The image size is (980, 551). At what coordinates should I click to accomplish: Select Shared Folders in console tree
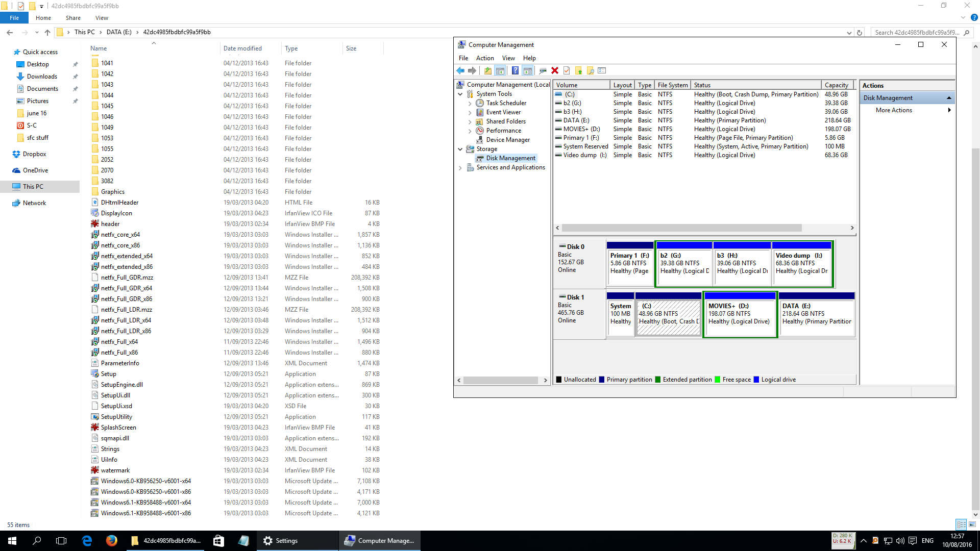(x=505, y=121)
